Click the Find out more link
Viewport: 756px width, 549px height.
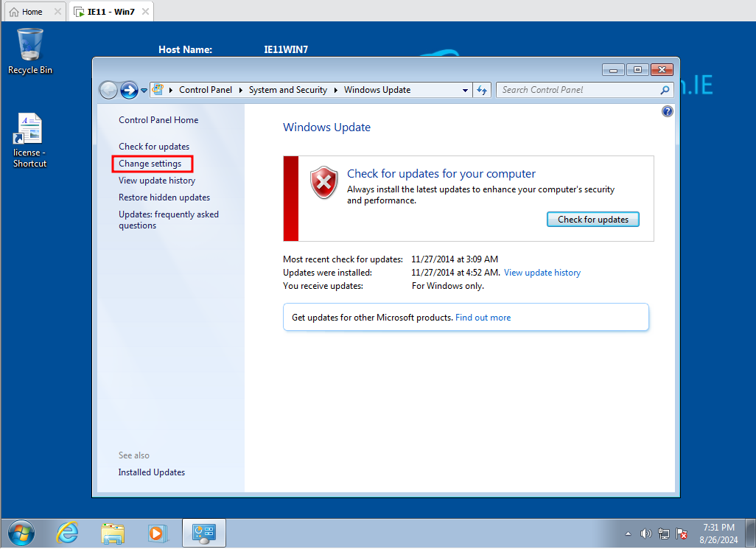click(483, 318)
